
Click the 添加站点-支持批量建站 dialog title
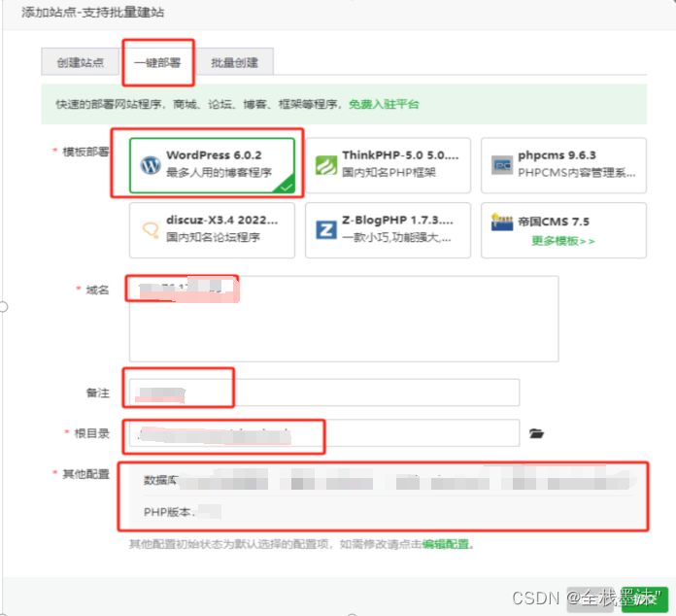point(92,13)
